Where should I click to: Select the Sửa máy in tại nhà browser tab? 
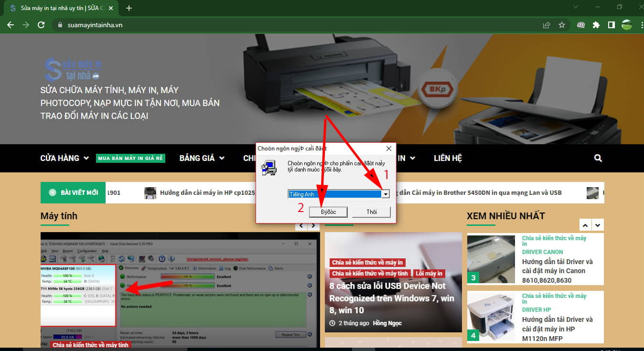(x=57, y=8)
